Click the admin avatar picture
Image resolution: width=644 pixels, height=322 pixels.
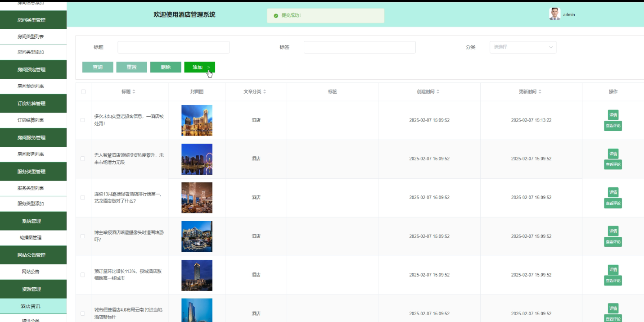coord(554,14)
